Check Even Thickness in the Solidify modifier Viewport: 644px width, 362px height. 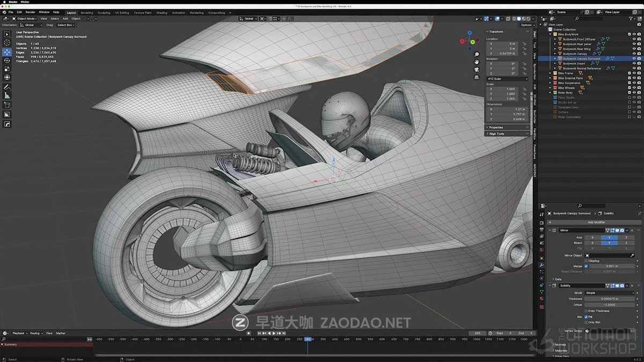pos(586,311)
